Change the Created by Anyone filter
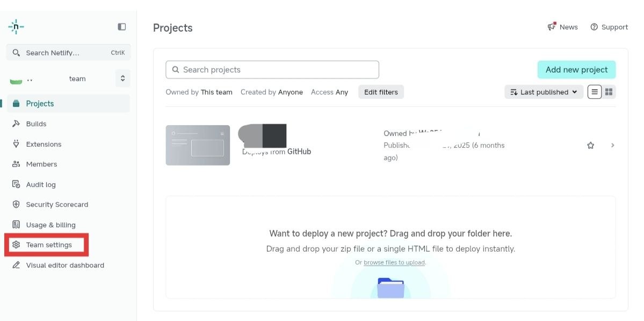This screenshot has width=644, height=321. (x=271, y=92)
